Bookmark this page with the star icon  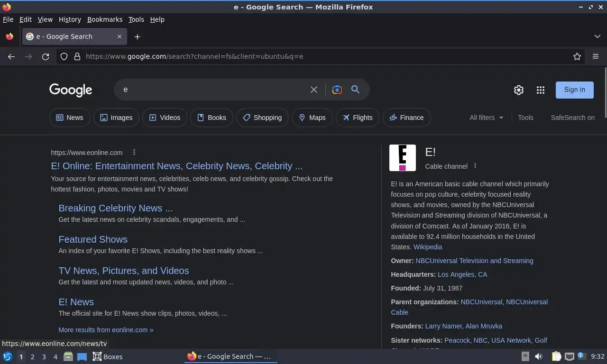pyautogui.click(x=577, y=56)
